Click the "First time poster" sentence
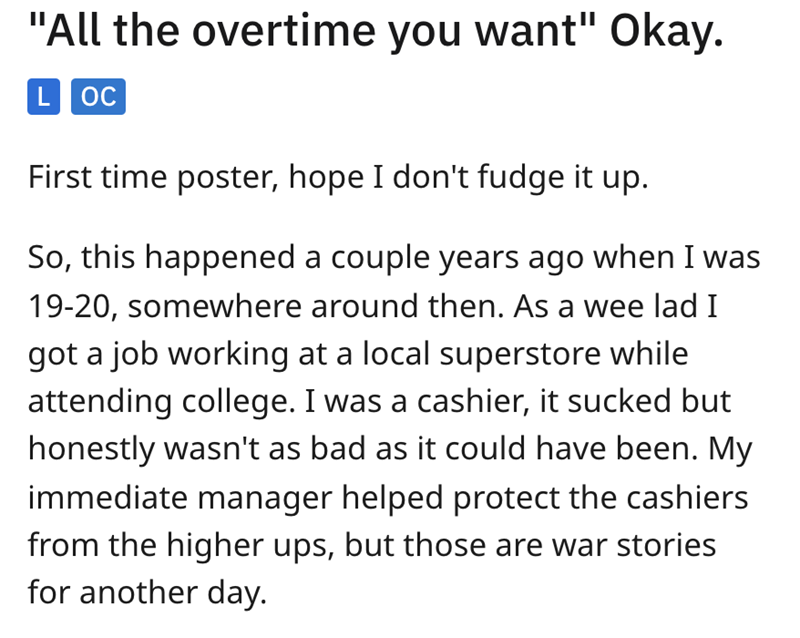800x638 pixels. [x=340, y=178]
